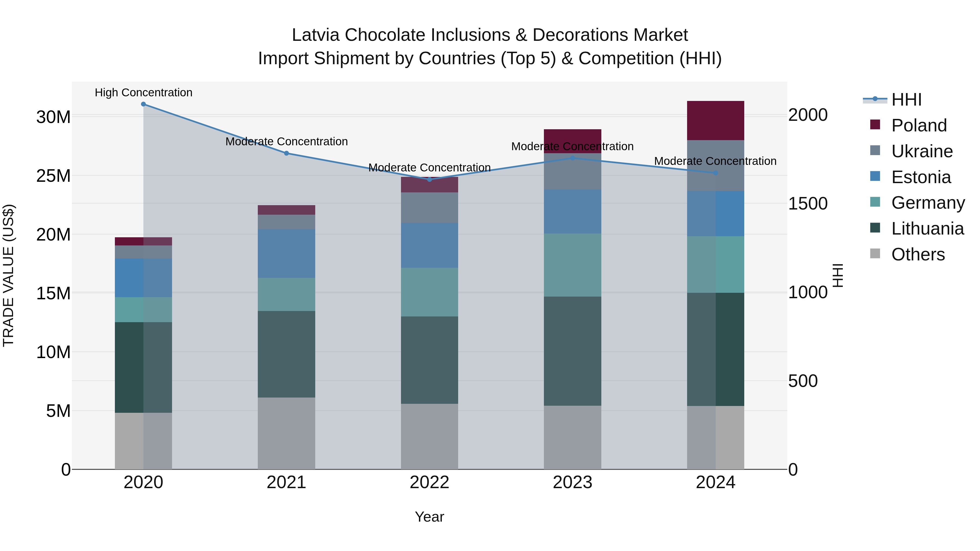Image resolution: width=980 pixels, height=551 pixels.
Task: Click the 2021 HHI data point
Action: tap(286, 153)
